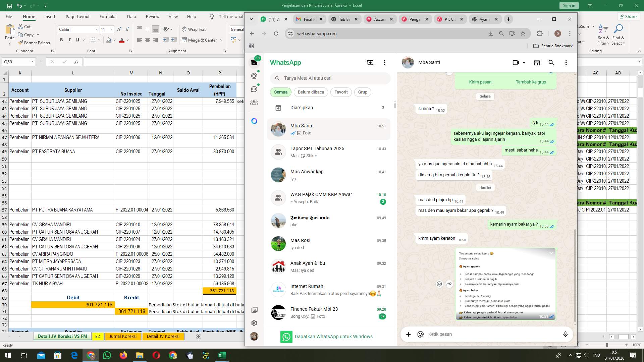Screen dimensions: 644x362
Task: Record a voice message with the microphone
Action: 565,334
